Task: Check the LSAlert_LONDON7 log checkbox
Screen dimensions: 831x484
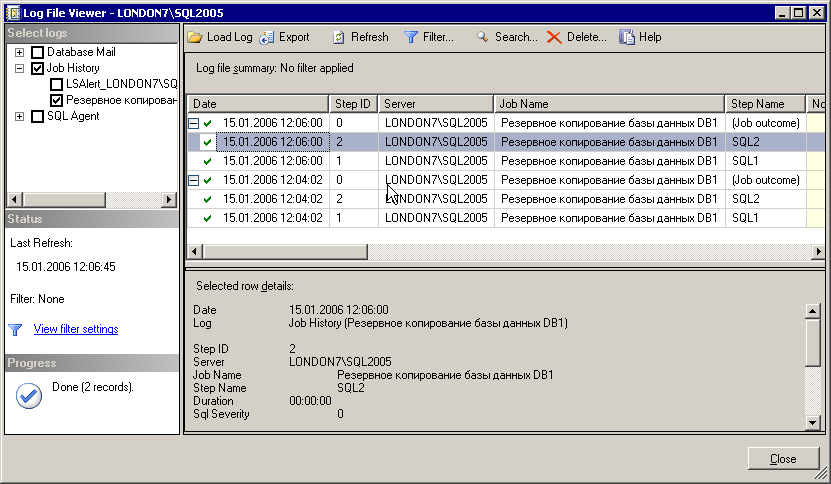Action: 56,84
